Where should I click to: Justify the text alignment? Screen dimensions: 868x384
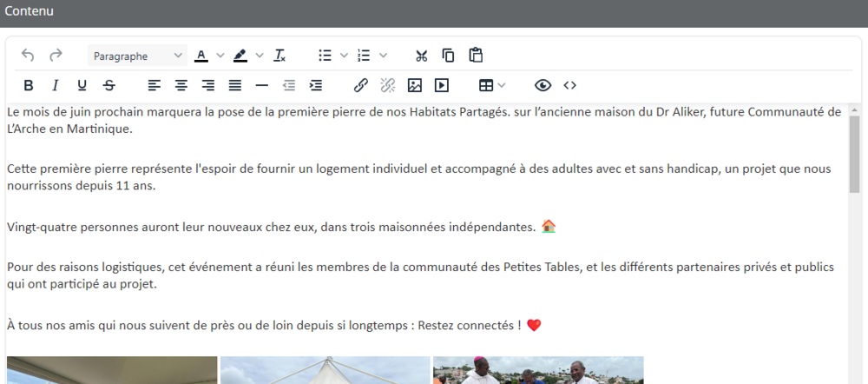coord(235,85)
